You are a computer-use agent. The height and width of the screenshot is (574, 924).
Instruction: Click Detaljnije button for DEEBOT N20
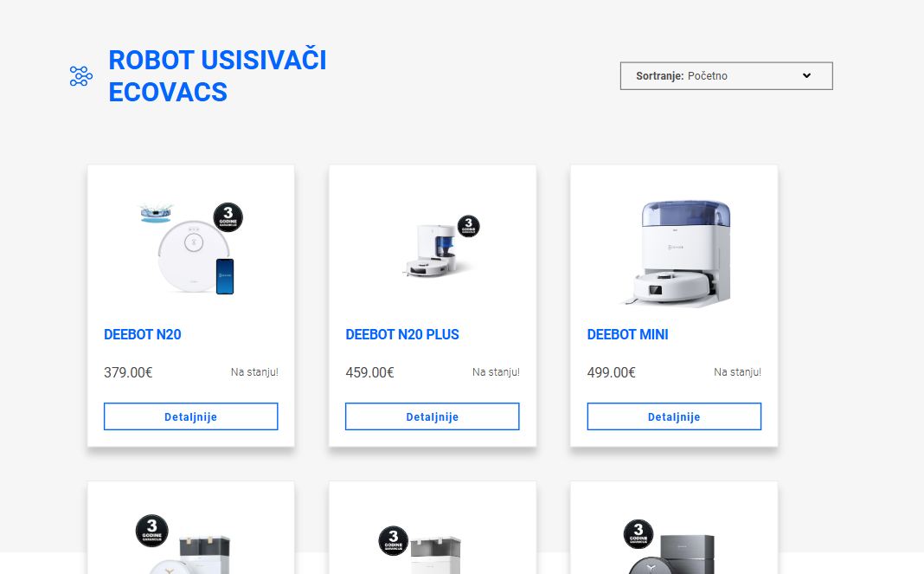pos(191,416)
